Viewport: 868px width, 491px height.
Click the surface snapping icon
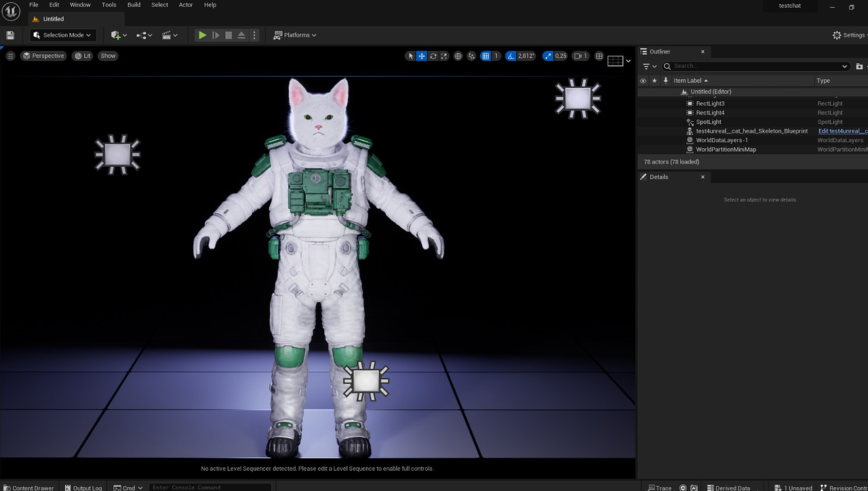[471, 56]
